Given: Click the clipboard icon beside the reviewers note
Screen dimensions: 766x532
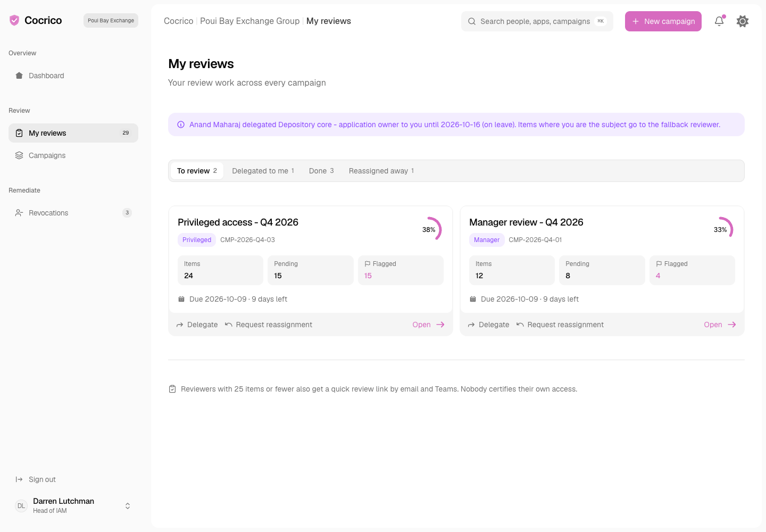Looking at the screenshot, I should 172,389.
